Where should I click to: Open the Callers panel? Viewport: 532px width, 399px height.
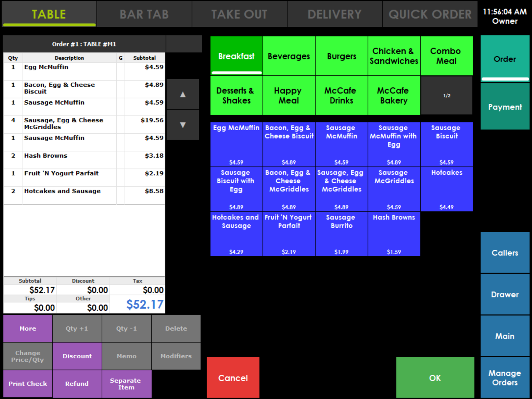pos(505,252)
